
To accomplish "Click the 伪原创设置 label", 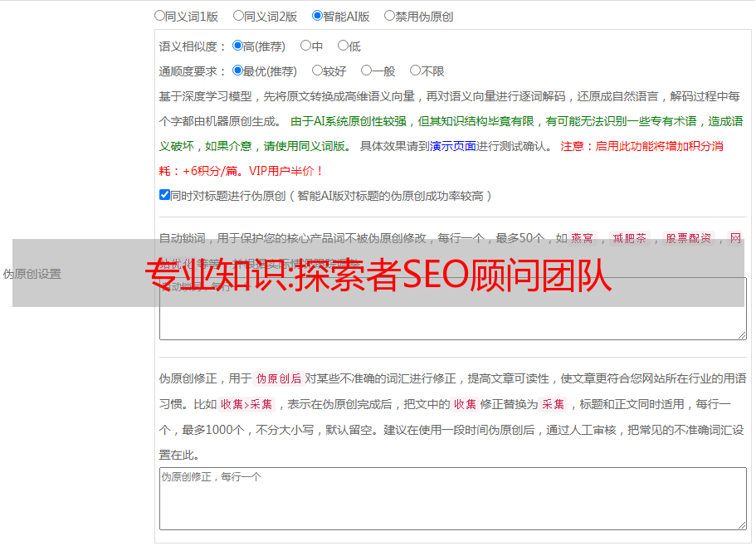I will (32, 274).
